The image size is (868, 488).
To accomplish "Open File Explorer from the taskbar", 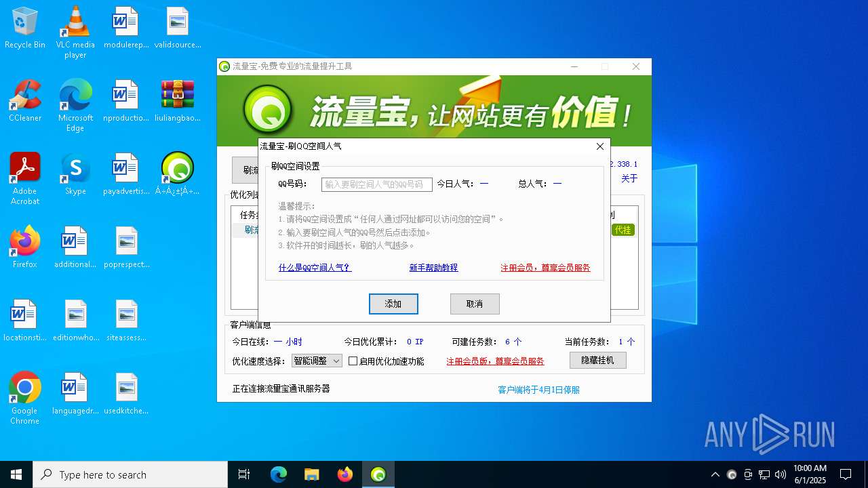I will tap(311, 474).
